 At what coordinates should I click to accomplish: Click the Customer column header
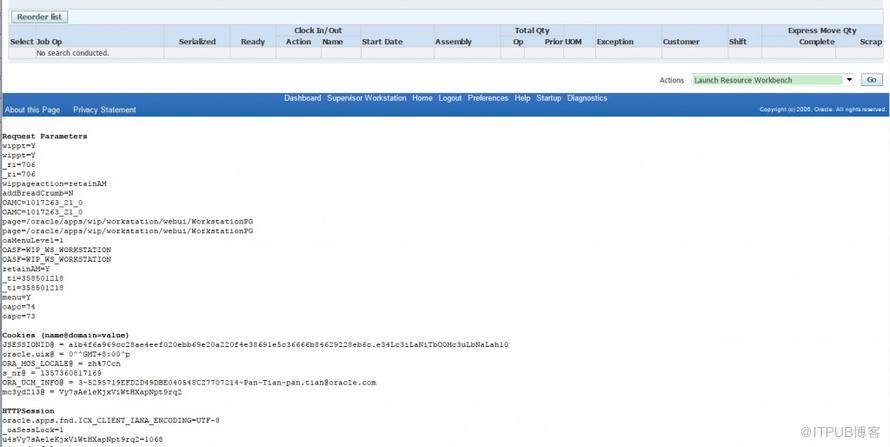[x=681, y=42]
